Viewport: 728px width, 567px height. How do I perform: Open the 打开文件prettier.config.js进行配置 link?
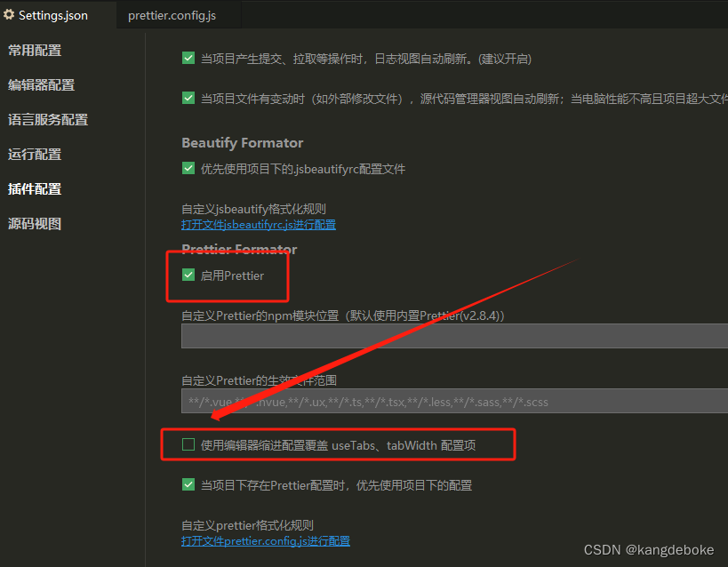point(265,540)
